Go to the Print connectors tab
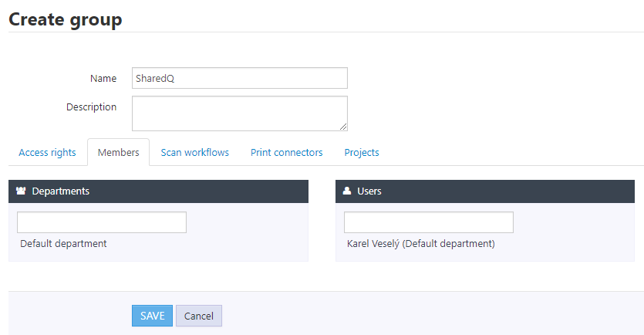Screen dimensions: 644x335 pos(286,153)
